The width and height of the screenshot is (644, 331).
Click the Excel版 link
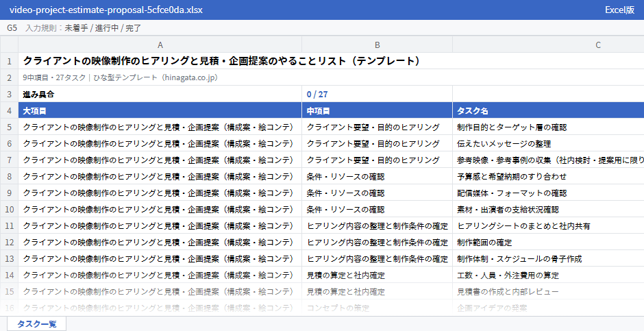click(x=619, y=10)
